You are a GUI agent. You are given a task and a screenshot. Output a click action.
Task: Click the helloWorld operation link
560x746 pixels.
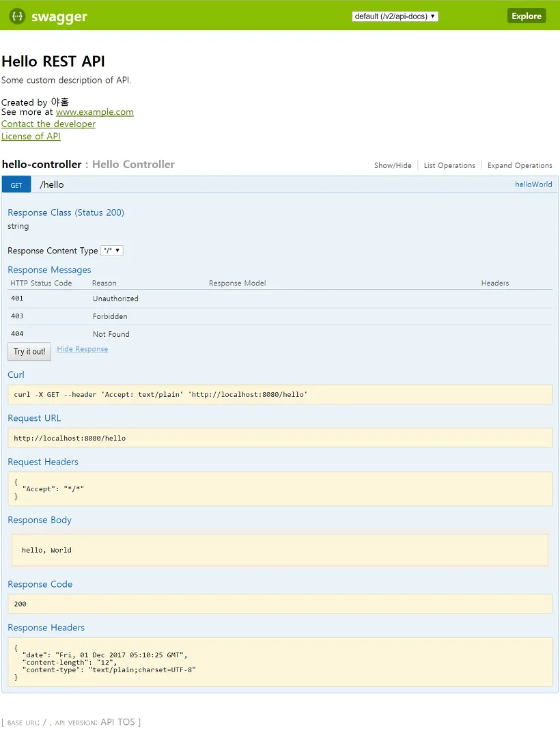[533, 184]
